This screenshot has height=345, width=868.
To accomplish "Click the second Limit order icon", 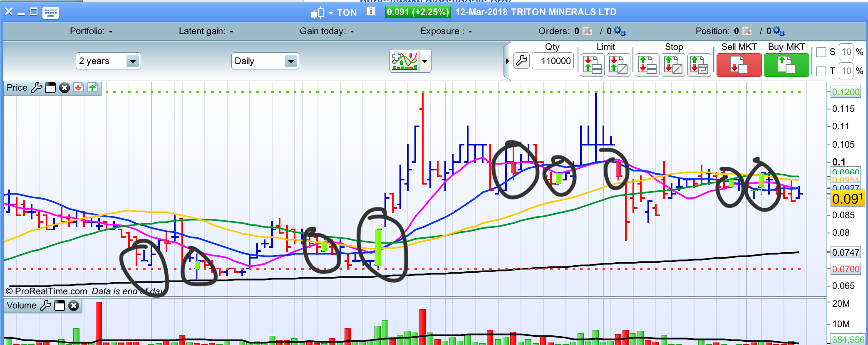I will 618,65.
